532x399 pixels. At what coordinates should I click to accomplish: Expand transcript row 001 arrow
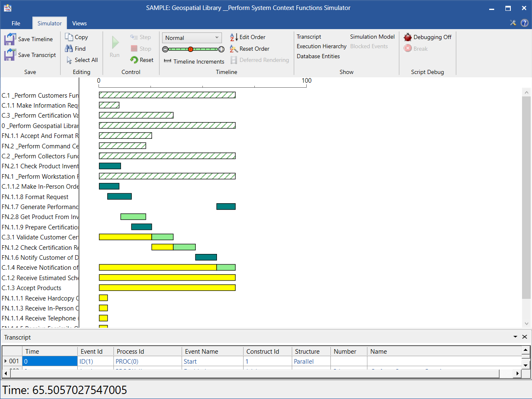[x=5, y=361]
